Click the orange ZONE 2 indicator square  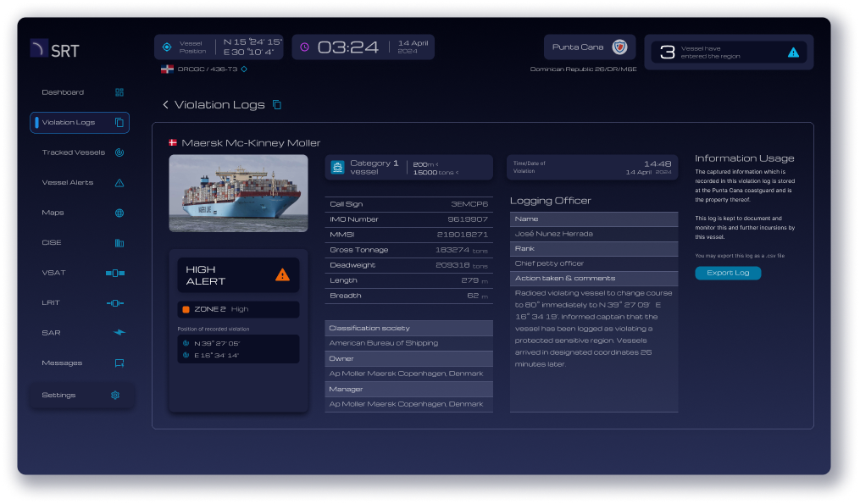pyautogui.click(x=186, y=309)
